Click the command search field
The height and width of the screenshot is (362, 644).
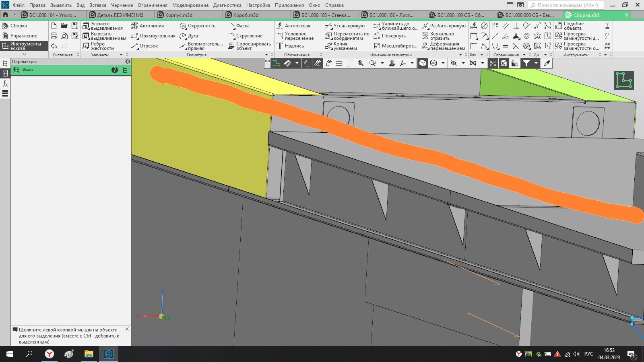tap(566, 5)
